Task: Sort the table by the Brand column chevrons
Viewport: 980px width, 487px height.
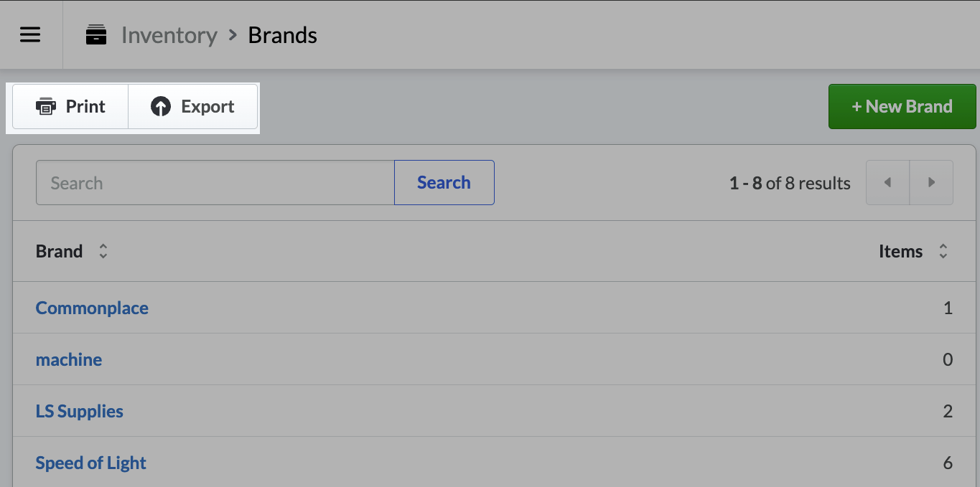Action: 103,251
